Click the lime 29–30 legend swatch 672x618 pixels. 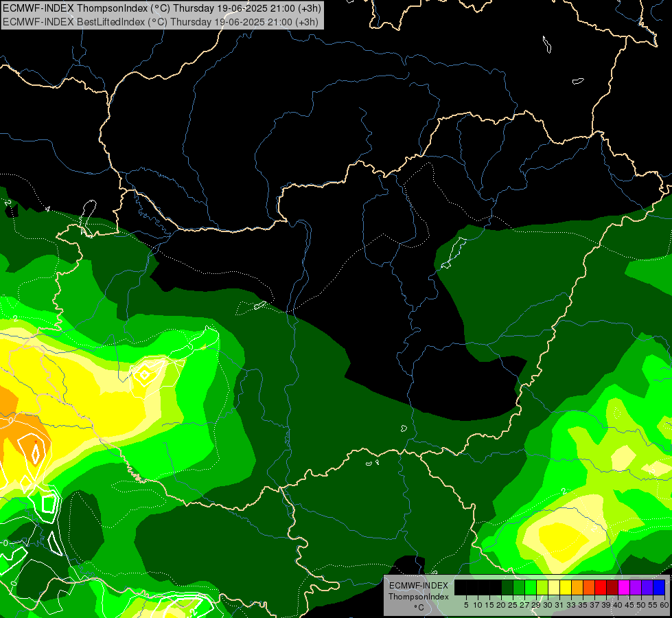(x=542, y=587)
